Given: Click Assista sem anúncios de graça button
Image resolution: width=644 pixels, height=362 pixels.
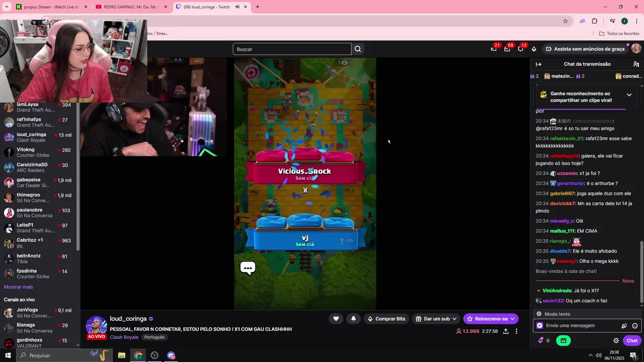Looking at the screenshot, I should pos(585,49).
